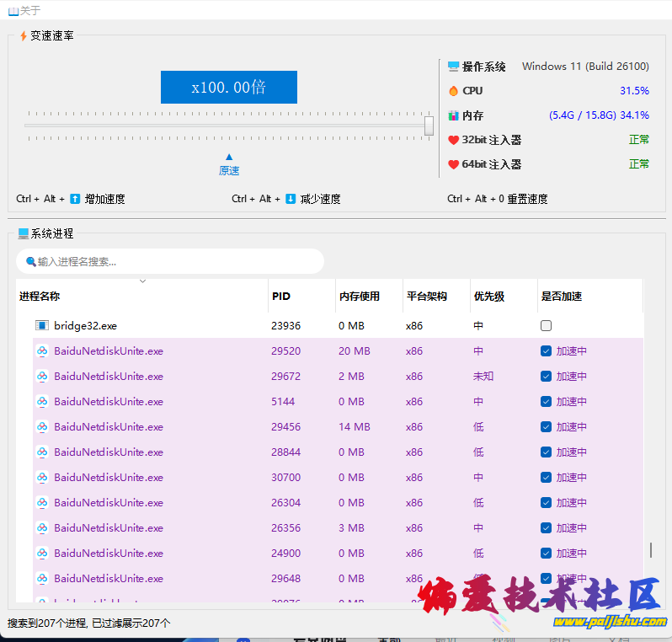This screenshot has width=672, height=642.
Task: Click the speed slider thumb handle
Action: [429, 126]
